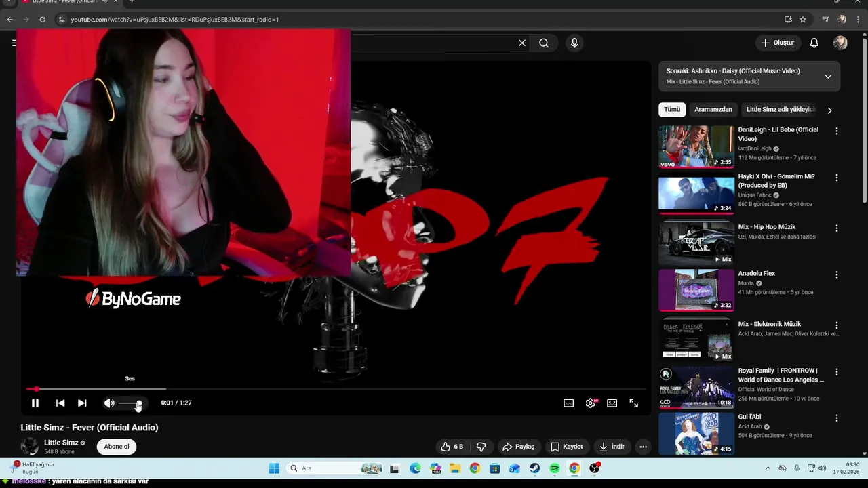Reload the page with the refresh icon
Screen dimensions: 868x488
42,20
